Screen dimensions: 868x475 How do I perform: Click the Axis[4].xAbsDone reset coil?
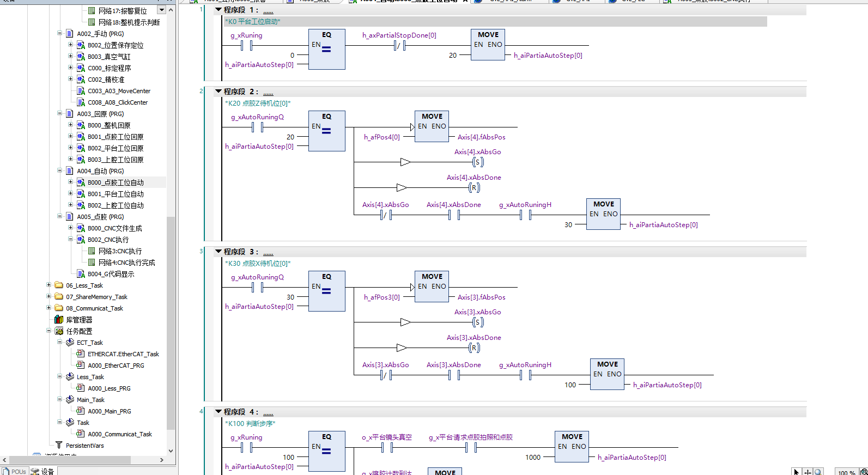click(474, 187)
